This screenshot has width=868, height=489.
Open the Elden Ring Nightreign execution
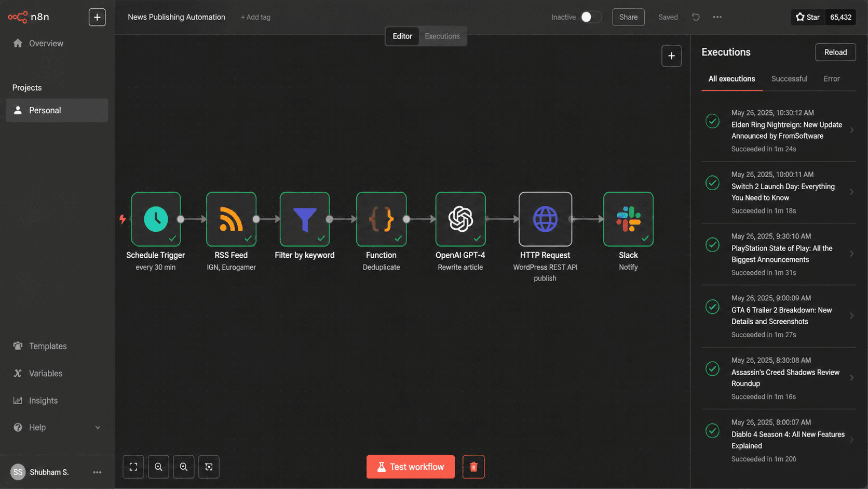coord(779,130)
